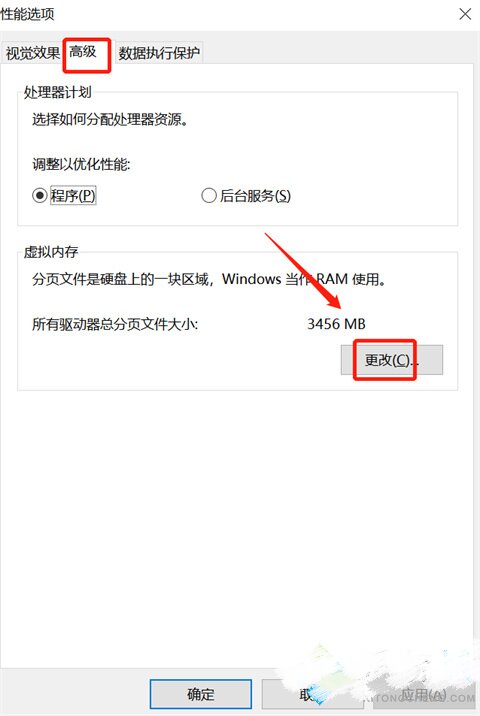The height and width of the screenshot is (716, 480).
Task: Click the greyed 应用(A) button
Action: 423,694
